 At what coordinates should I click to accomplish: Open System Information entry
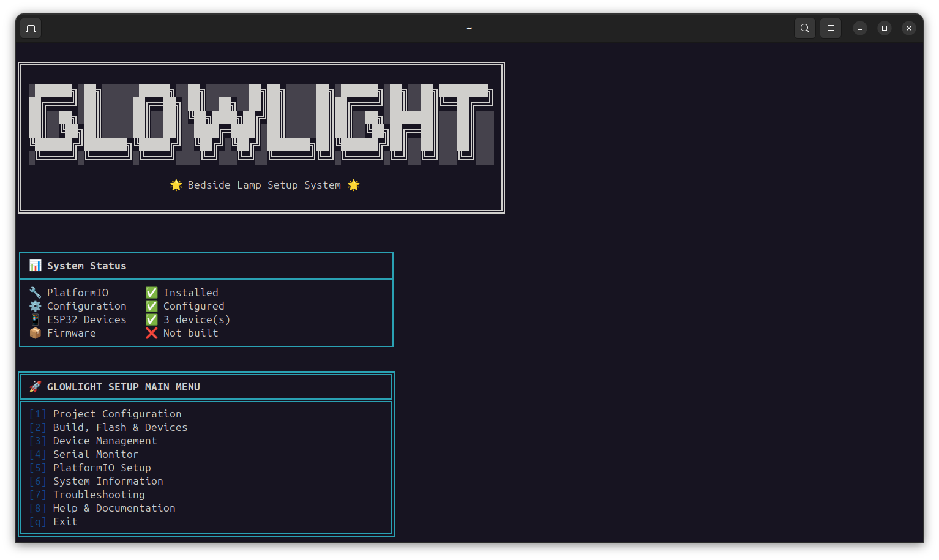pyautogui.click(x=108, y=481)
